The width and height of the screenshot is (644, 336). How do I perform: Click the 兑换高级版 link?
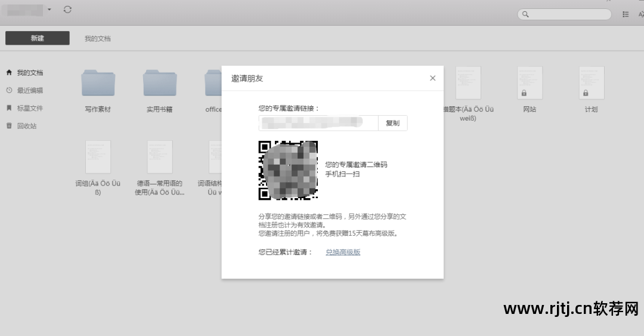[343, 252]
